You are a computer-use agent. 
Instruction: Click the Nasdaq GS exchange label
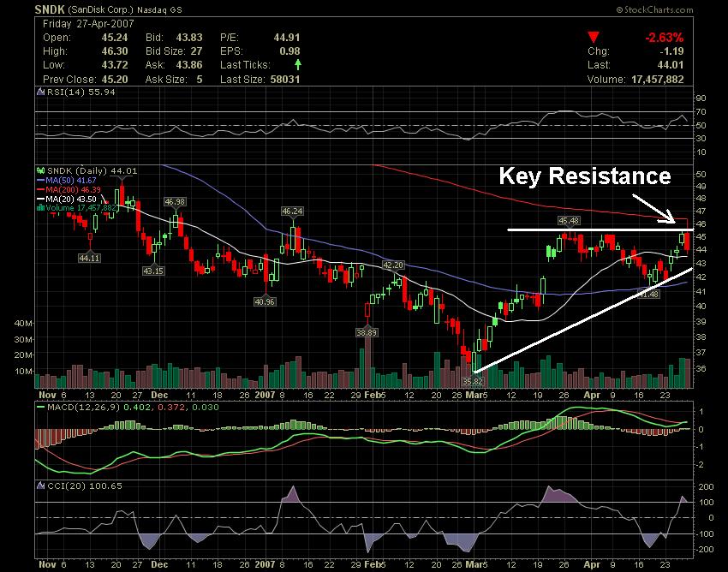coord(160,9)
